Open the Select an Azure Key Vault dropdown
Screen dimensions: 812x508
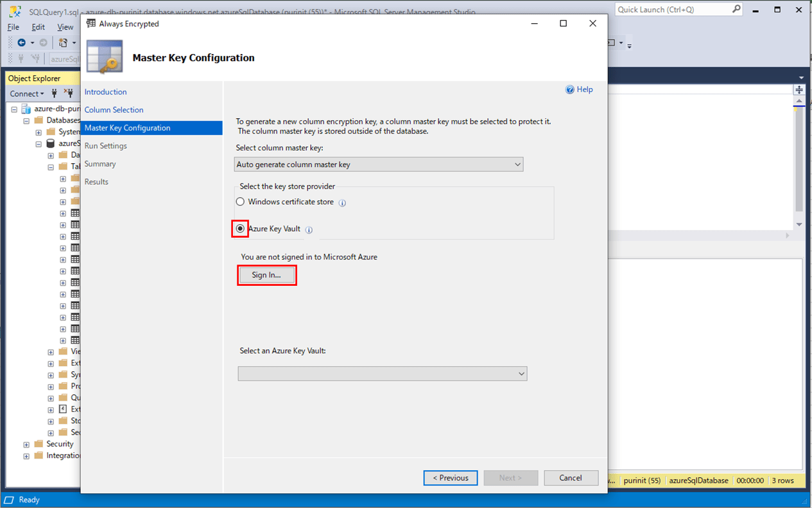pyautogui.click(x=382, y=373)
